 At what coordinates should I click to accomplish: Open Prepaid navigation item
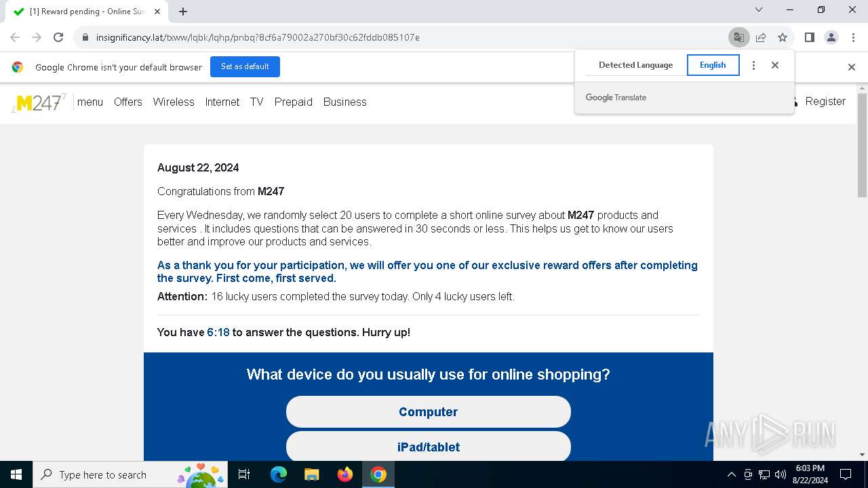coord(294,102)
